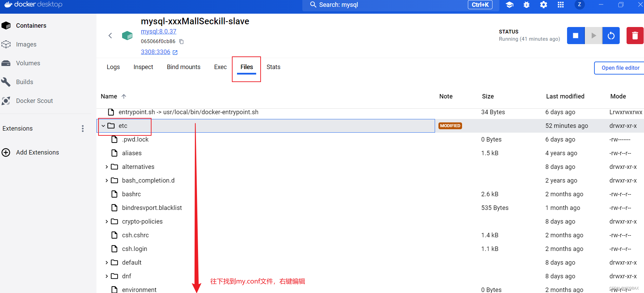This screenshot has height=293, width=644.
Task: Open the Troubleshoot bug icon
Action: (x=527, y=5)
